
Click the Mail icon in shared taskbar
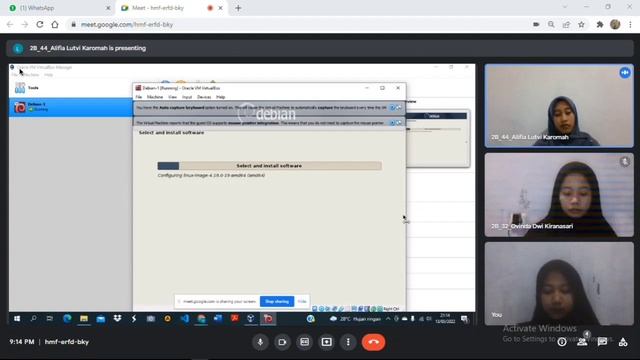(101, 319)
